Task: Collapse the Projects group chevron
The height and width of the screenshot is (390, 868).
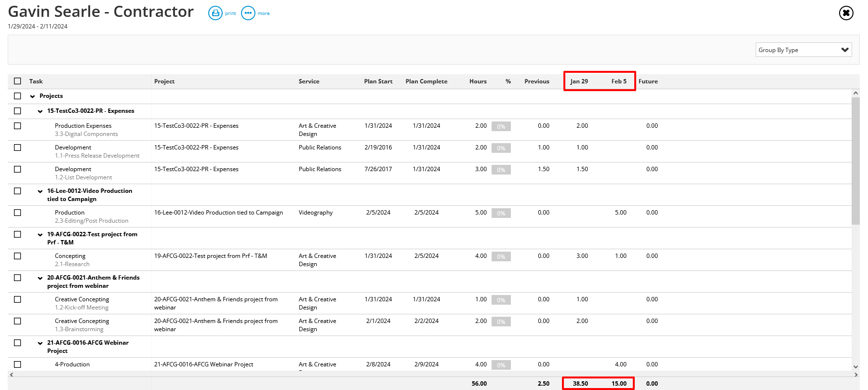Action: coord(33,96)
